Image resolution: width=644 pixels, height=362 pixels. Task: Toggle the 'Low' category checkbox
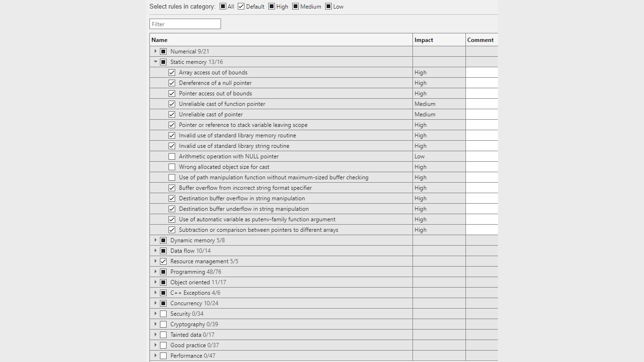pos(328,7)
